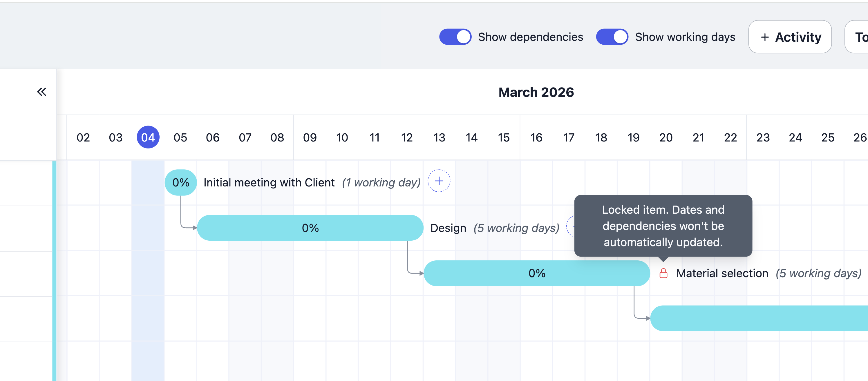This screenshot has height=381, width=868.
Task: Click the red lock icon beside Material selection
Action: point(663,273)
